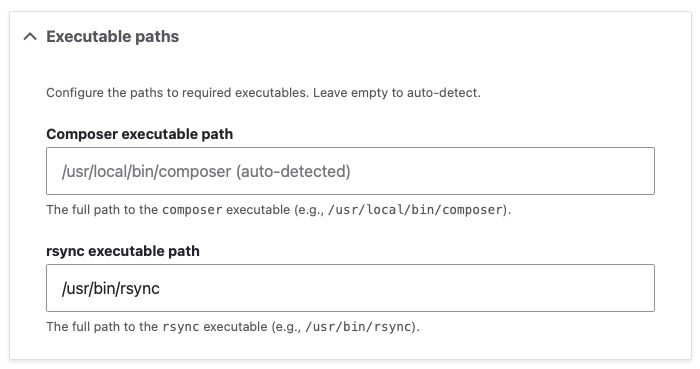Click the Composer executable path label

coord(140,134)
